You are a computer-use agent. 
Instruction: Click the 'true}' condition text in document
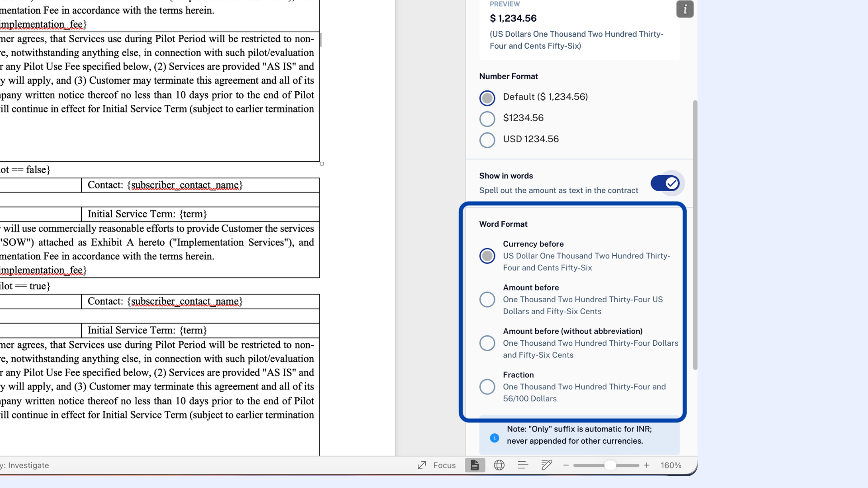click(40, 286)
